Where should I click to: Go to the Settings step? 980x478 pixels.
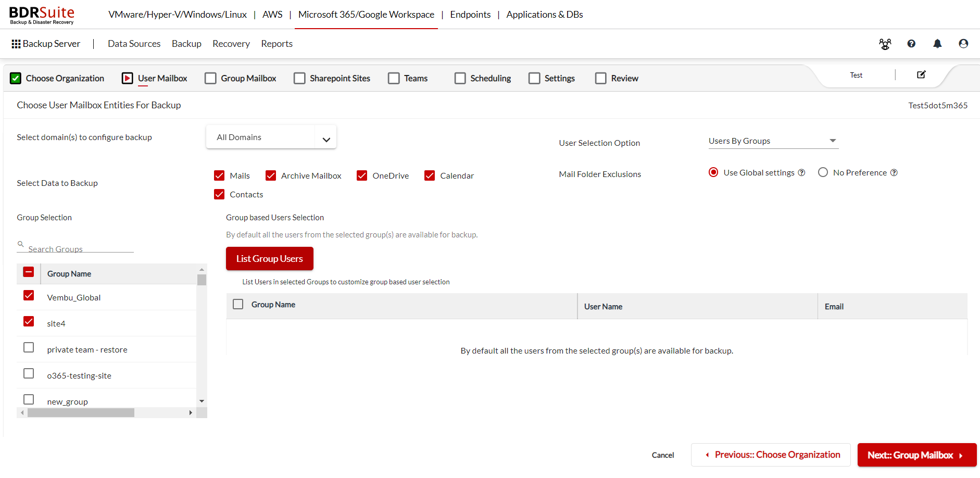(552, 78)
